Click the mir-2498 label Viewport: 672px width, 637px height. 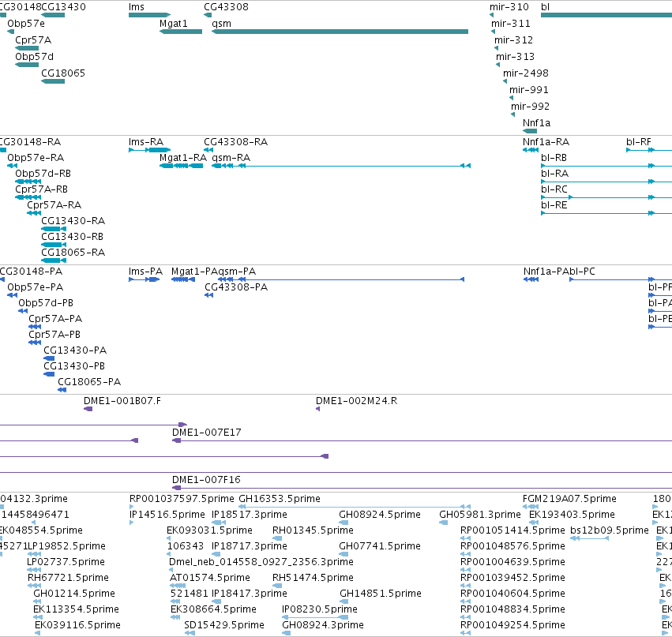click(x=526, y=73)
